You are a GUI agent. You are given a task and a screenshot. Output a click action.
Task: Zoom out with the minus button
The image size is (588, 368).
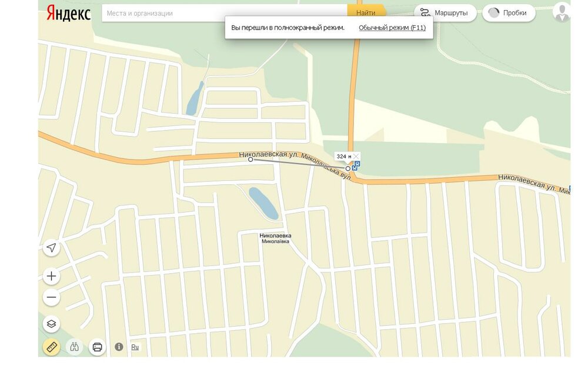(x=52, y=297)
